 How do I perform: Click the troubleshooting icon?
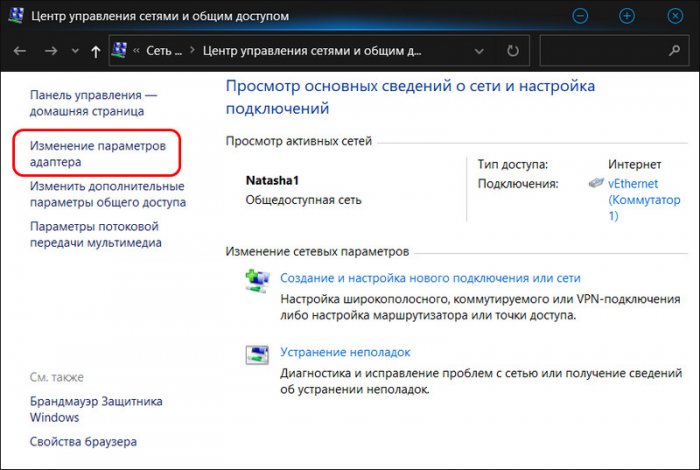point(257,355)
